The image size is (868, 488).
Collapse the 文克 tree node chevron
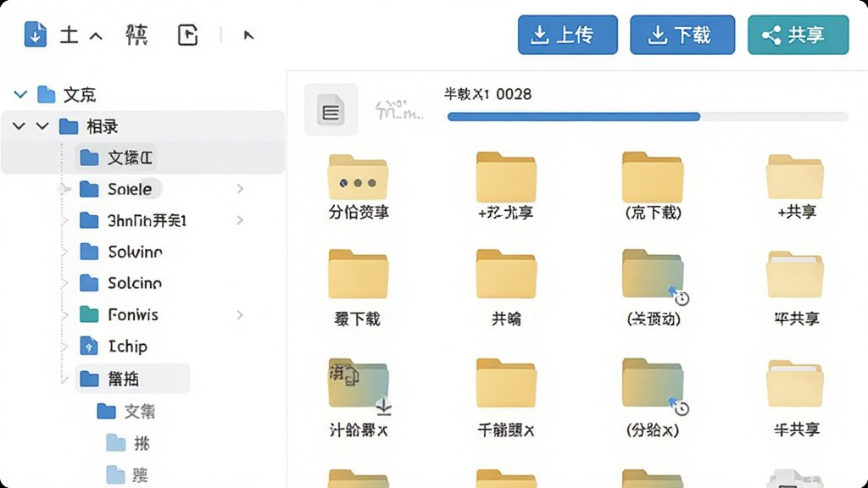pos(20,95)
